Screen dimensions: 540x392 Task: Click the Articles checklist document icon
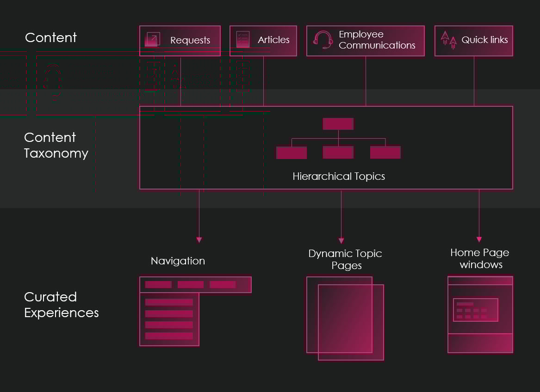click(x=243, y=39)
